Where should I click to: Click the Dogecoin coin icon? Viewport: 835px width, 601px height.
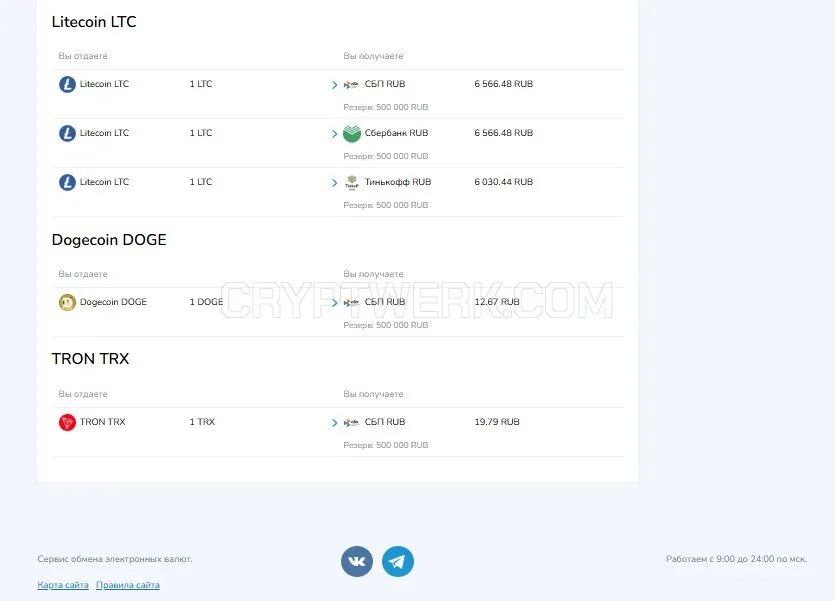tap(67, 302)
